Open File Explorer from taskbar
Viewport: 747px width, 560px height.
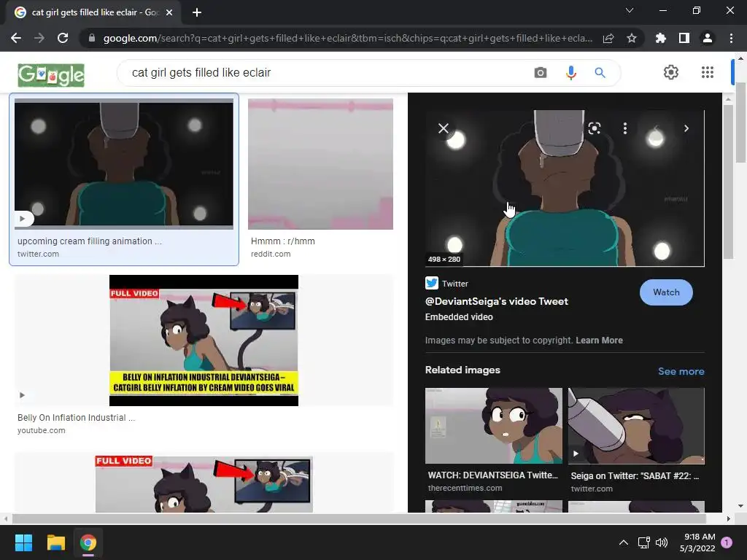(55, 542)
